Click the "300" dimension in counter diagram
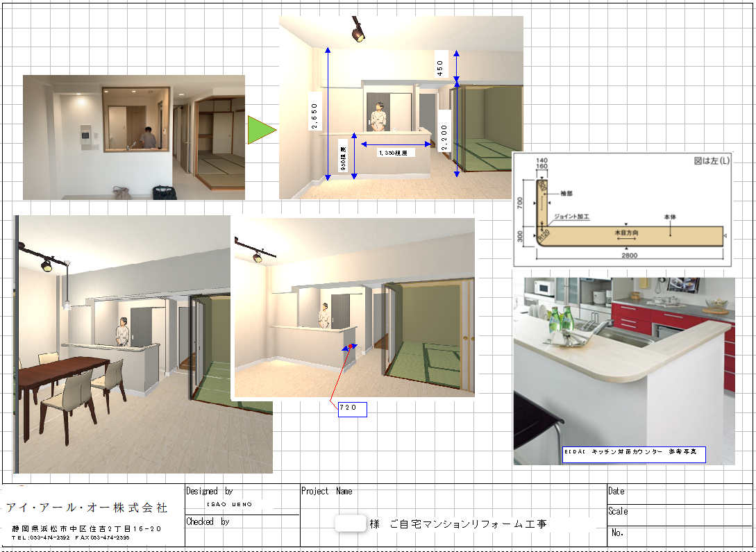Viewport: 756px width, 552px height. point(520,236)
